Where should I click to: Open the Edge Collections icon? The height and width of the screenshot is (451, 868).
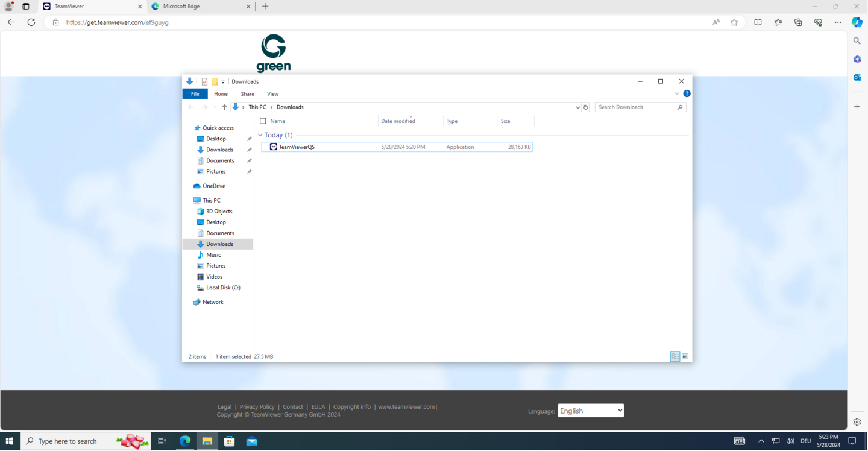click(798, 22)
